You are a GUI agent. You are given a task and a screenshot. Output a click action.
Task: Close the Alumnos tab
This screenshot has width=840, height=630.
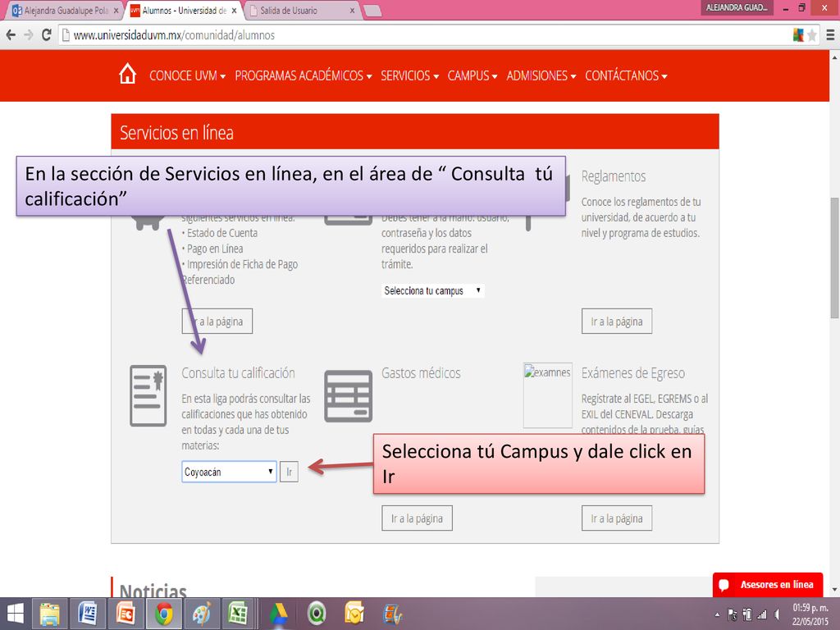tap(234, 10)
